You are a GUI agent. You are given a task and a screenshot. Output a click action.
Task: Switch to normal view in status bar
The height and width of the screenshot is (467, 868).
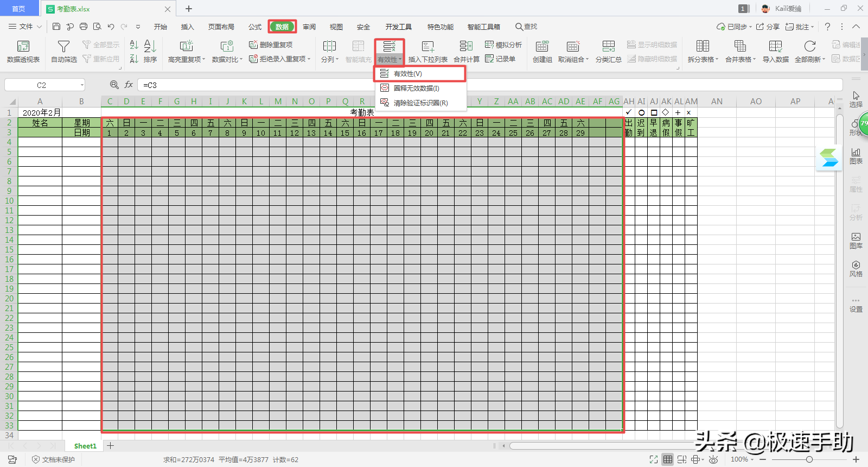click(668, 459)
